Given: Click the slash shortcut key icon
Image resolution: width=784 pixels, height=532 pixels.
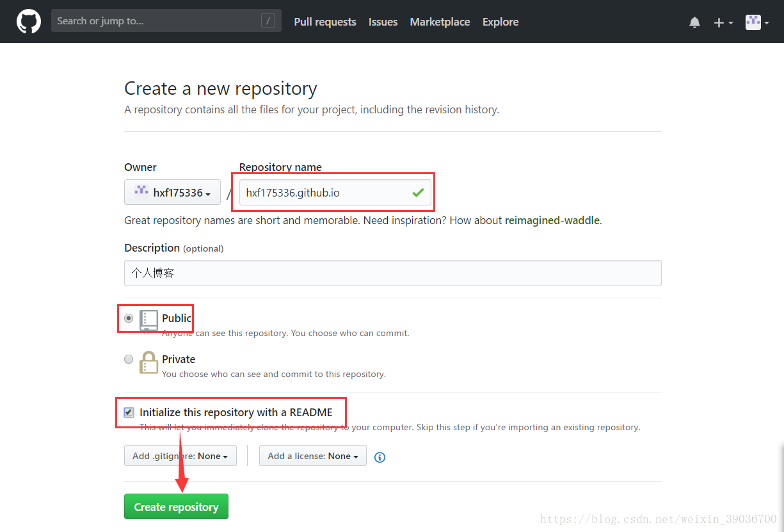Looking at the screenshot, I should tap(268, 21).
